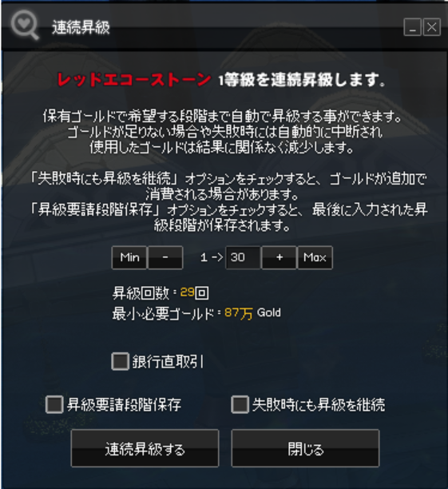Screen dimensions: 448x489
Task: Click the heart magnifier icon in title bar
Action: 25,25
